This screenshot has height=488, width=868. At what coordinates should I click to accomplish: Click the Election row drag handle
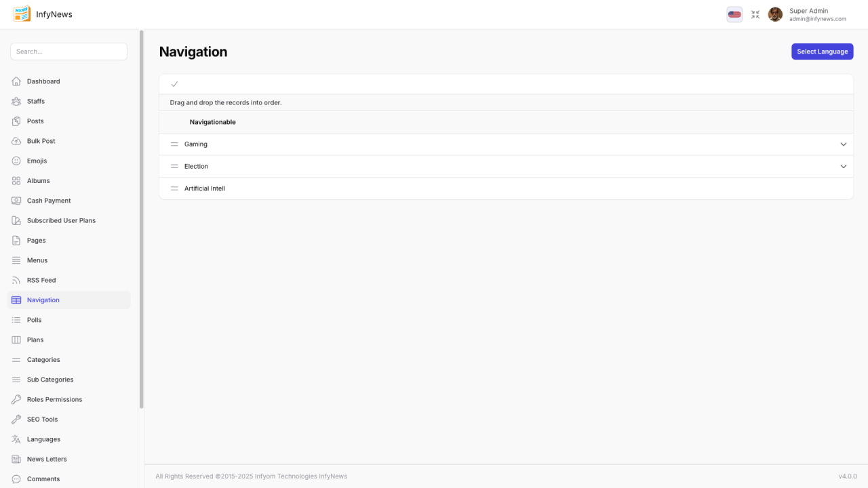(174, 167)
